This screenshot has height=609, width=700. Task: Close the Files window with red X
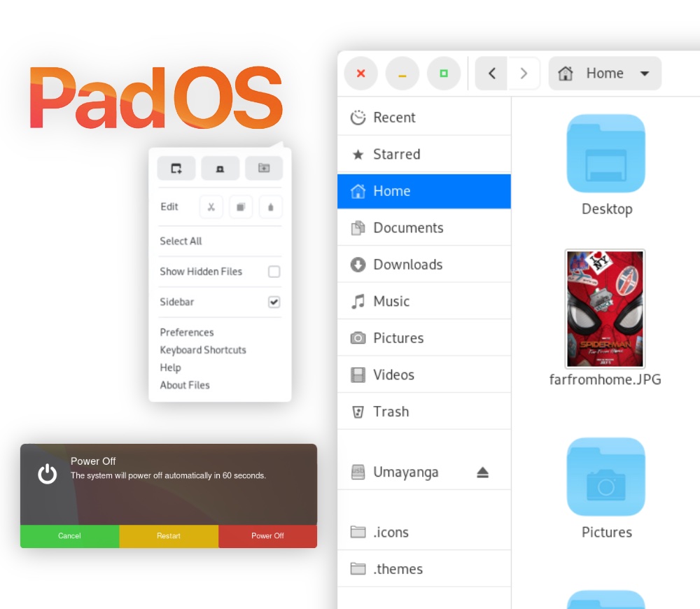[x=360, y=73]
